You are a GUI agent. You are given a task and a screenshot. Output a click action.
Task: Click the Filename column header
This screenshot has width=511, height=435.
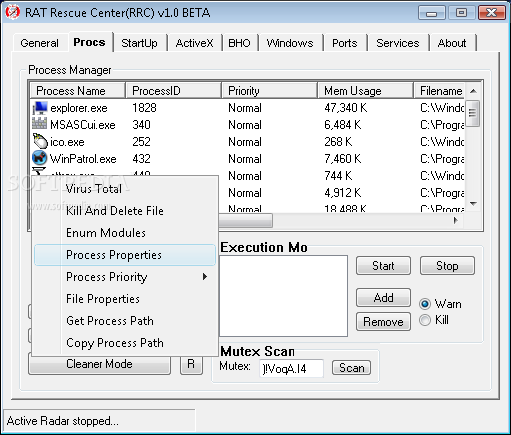click(439, 91)
